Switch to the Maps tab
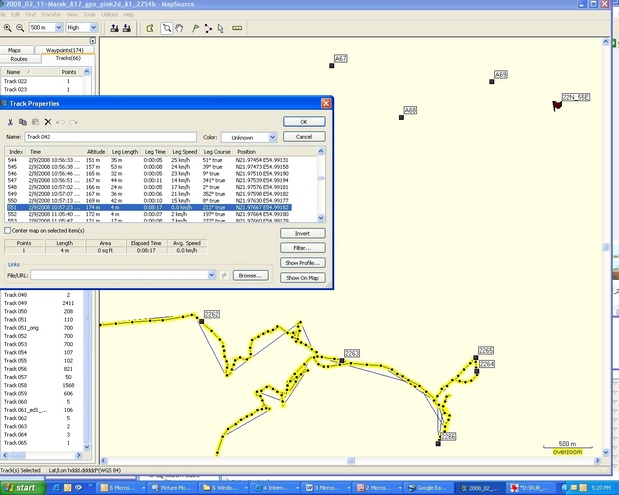Screen dimensions: 619x495 [15, 50]
